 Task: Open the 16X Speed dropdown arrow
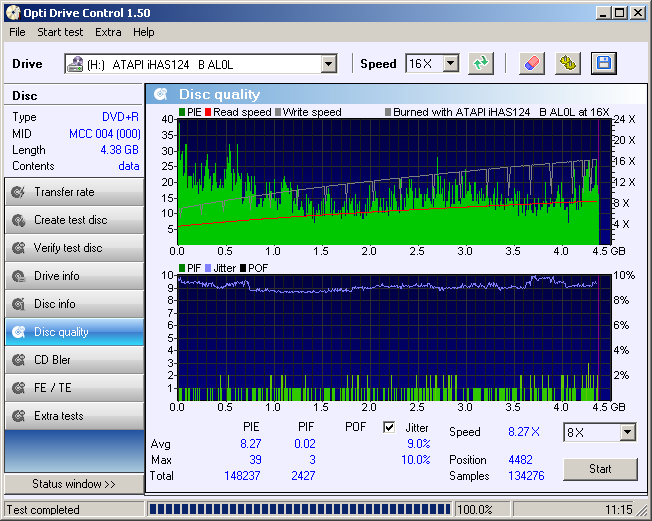pyautogui.click(x=451, y=64)
